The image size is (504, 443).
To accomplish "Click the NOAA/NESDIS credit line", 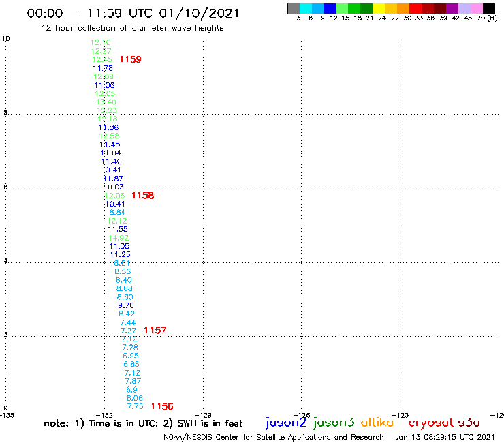I will (274, 438).
